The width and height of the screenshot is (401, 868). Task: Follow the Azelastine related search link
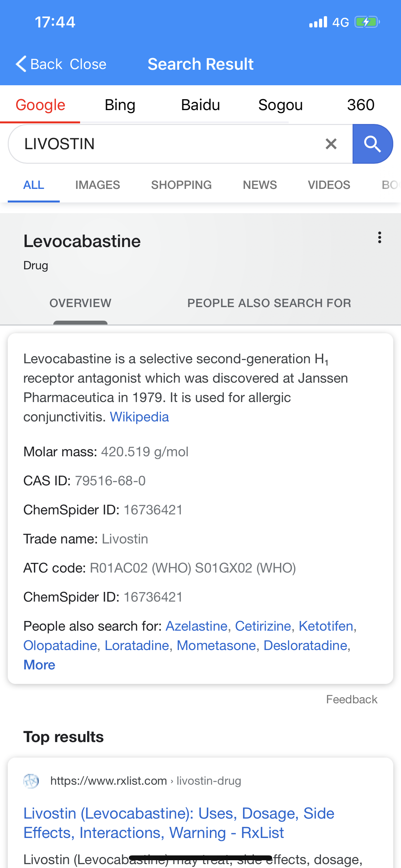[x=196, y=626]
